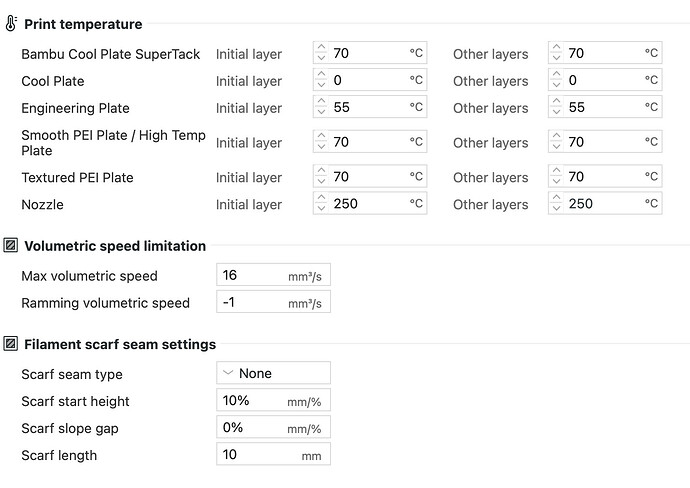Viewport: 690px width, 488px height.
Task: Click the Engineering Plate initial layer field
Action: click(370, 107)
